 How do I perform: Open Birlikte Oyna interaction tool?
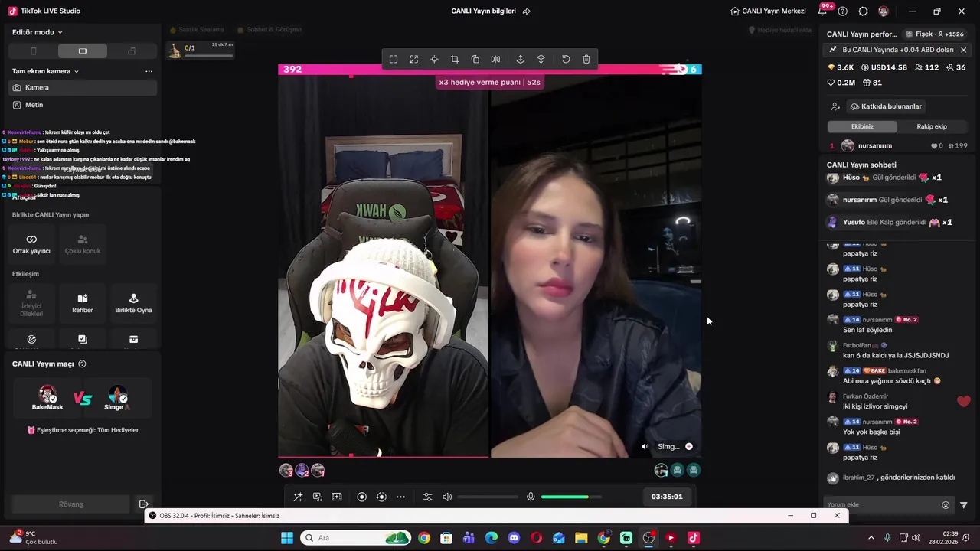133,303
